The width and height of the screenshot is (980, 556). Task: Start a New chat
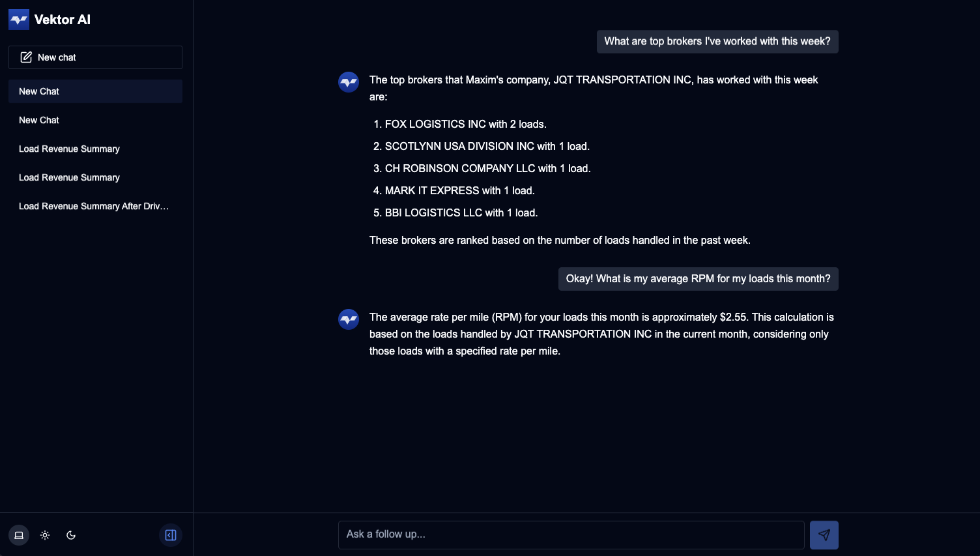pyautogui.click(x=95, y=57)
